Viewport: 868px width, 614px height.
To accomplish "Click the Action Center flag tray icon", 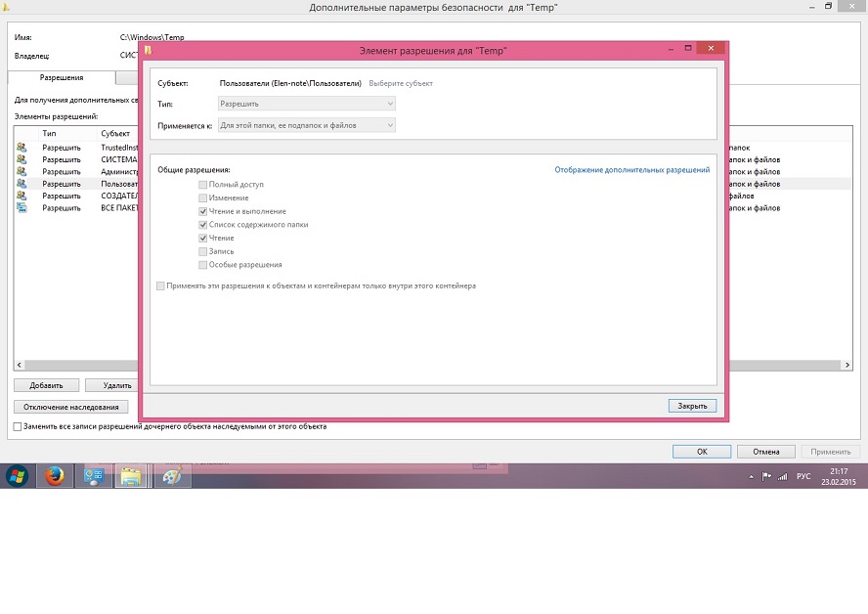I will [765, 476].
